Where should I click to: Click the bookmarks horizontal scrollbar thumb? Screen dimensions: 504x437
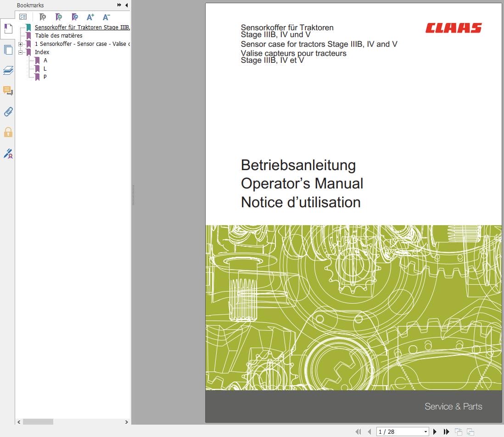point(38,421)
